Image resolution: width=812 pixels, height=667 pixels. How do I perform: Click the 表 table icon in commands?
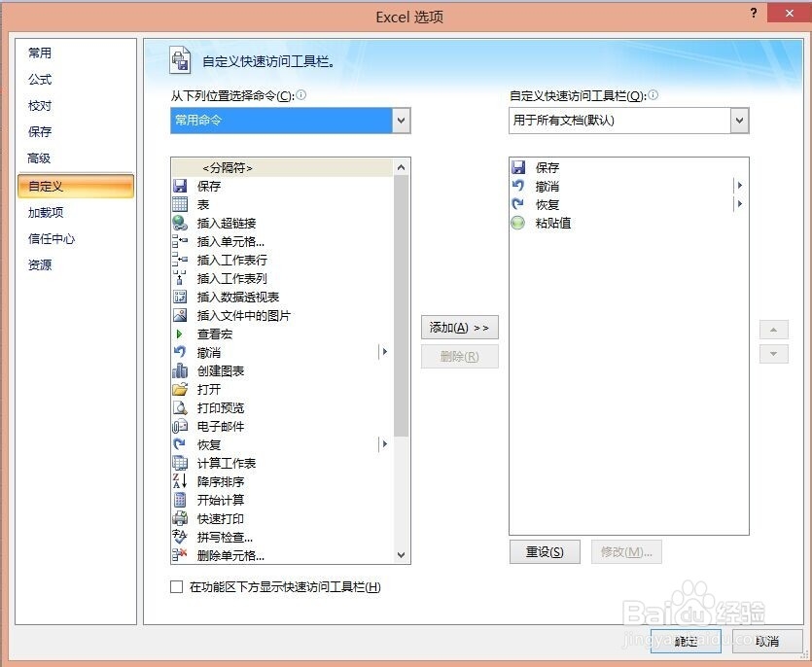pyautogui.click(x=180, y=204)
